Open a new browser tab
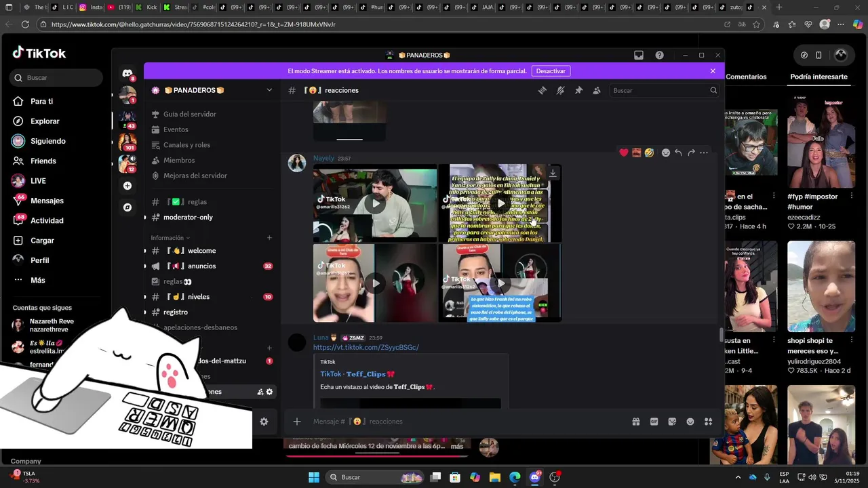This screenshot has width=868, height=488. (779, 7)
